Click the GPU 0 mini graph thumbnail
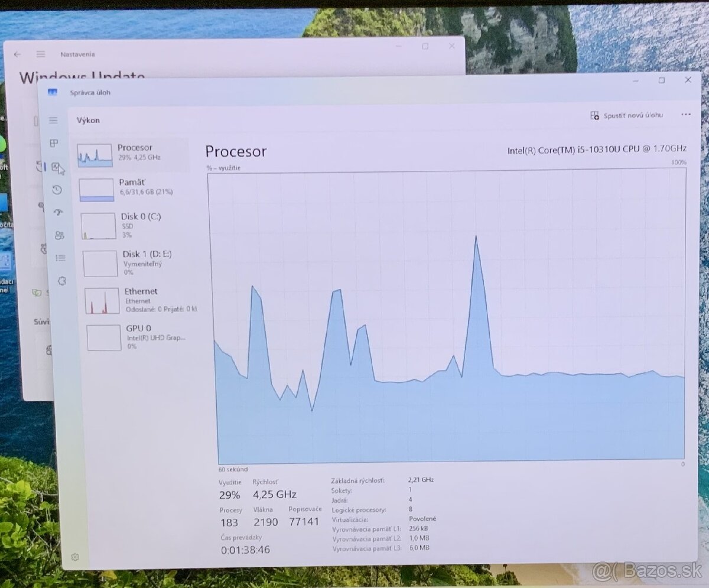The image size is (709, 588). click(x=104, y=337)
